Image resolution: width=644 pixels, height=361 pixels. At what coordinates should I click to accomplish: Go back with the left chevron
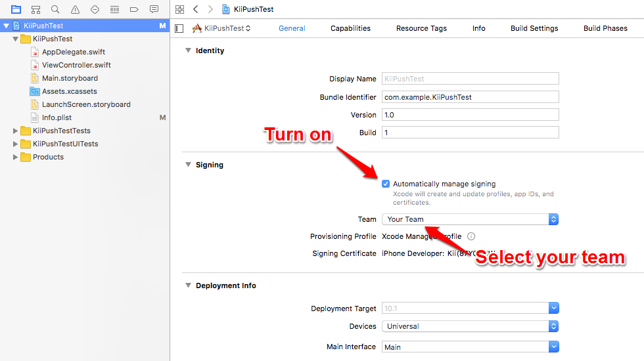pos(196,9)
